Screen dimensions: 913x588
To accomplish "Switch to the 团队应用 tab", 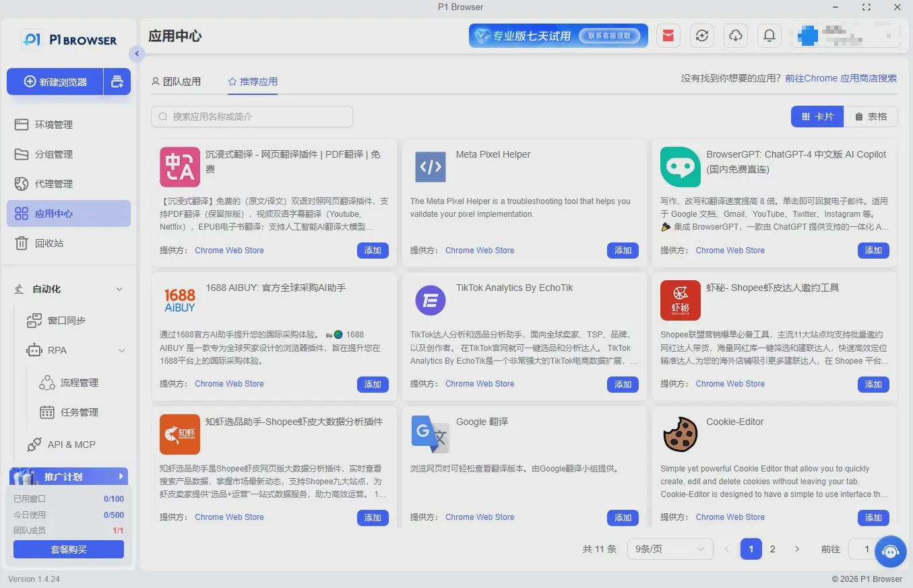I will pyautogui.click(x=176, y=81).
